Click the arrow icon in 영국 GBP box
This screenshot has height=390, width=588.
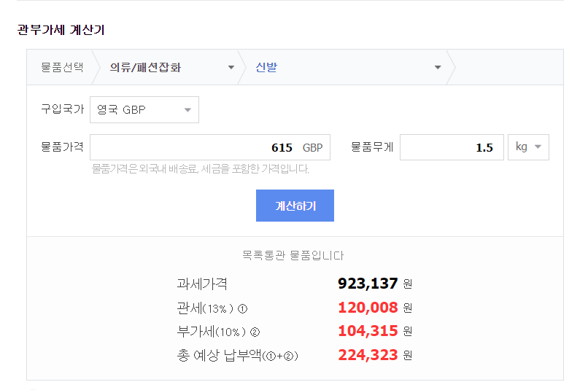187,110
